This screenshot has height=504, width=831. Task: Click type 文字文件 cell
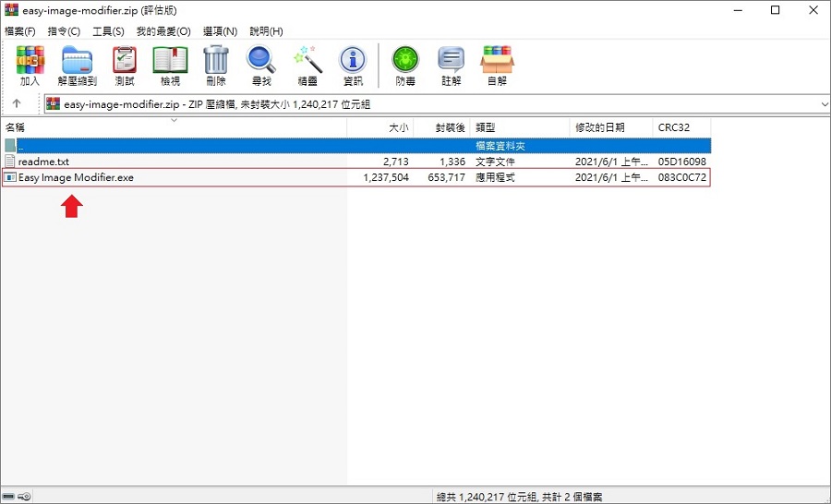click(x=495, y=162)
